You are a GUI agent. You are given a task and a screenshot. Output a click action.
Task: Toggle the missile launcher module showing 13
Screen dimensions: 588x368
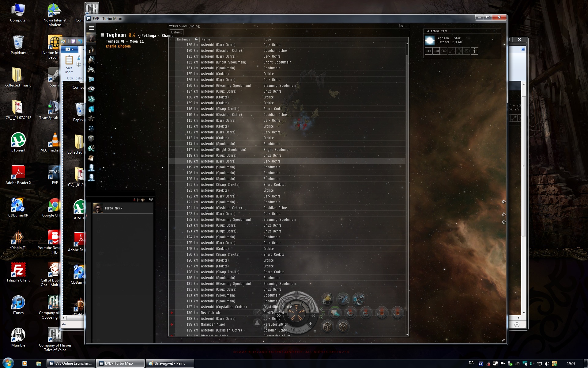click(327, 299)
